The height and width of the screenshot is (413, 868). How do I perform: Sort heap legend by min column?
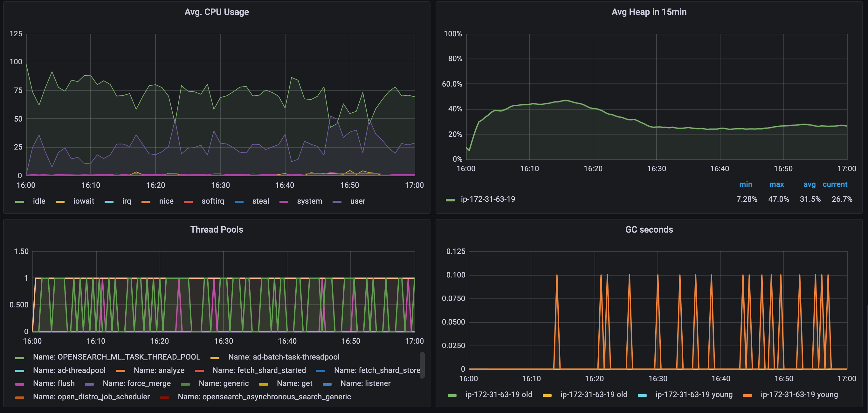pyautogui.click(x=745, y=185)
